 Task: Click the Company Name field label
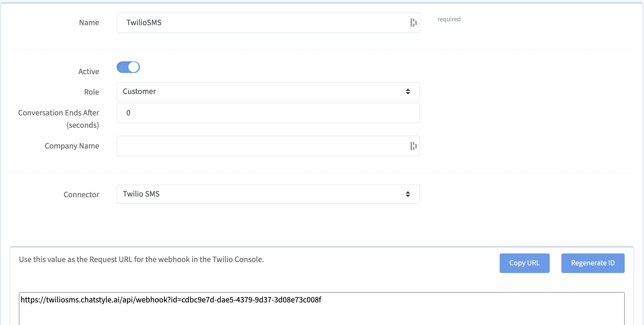[72, 146]
